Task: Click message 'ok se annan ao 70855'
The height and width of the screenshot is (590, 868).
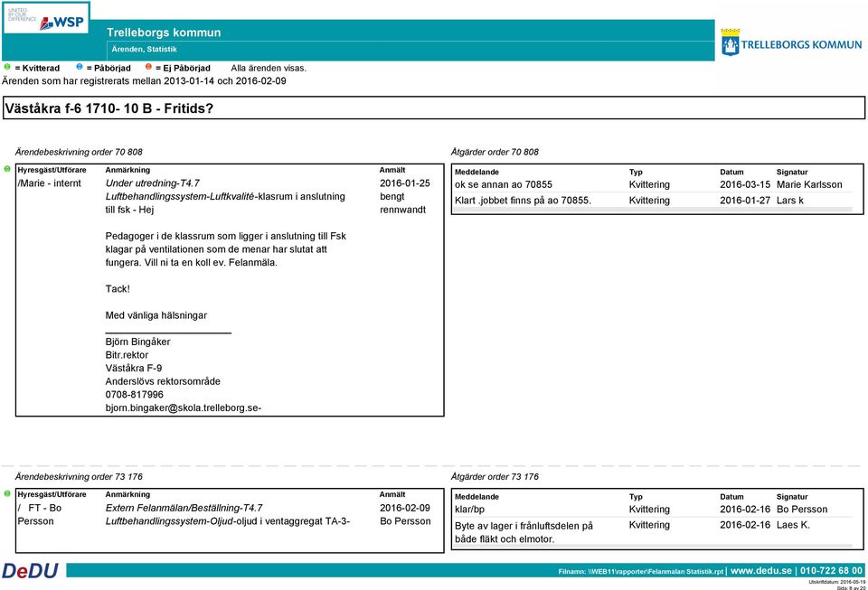Action: (x=504, y=184)
